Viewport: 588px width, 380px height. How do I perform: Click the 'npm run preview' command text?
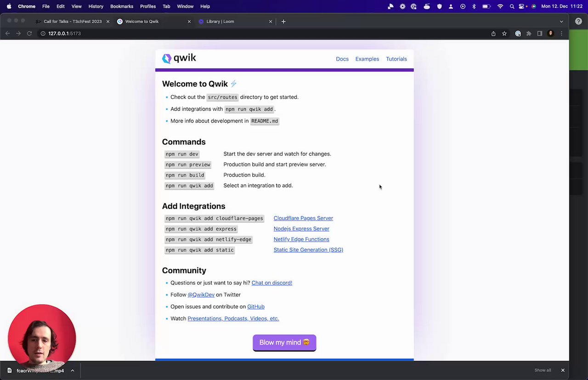coord(188,164)
